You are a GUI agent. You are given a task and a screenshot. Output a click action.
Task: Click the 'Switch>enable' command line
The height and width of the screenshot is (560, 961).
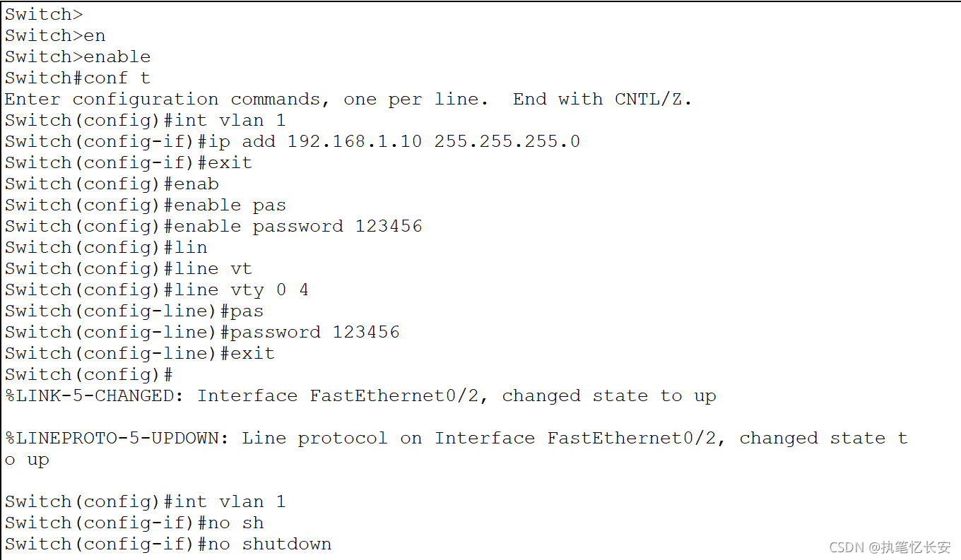pos(78,56)
